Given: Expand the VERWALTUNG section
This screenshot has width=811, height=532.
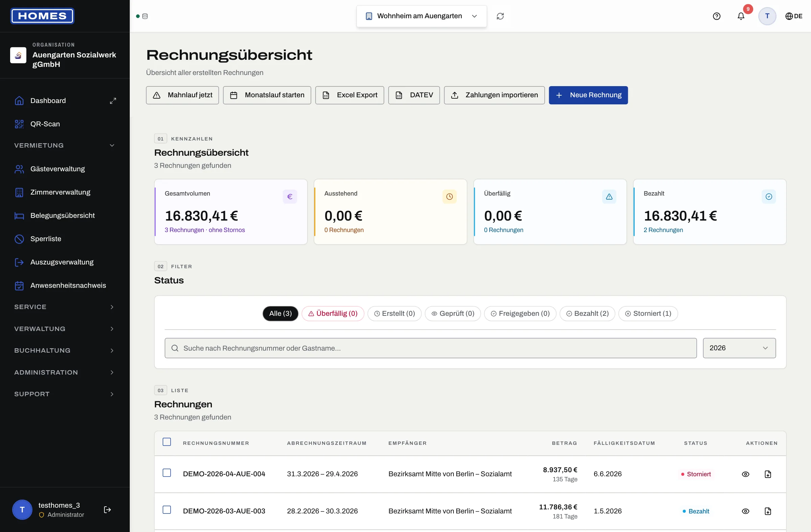Looking at the screenshot, I should [65, 329].
